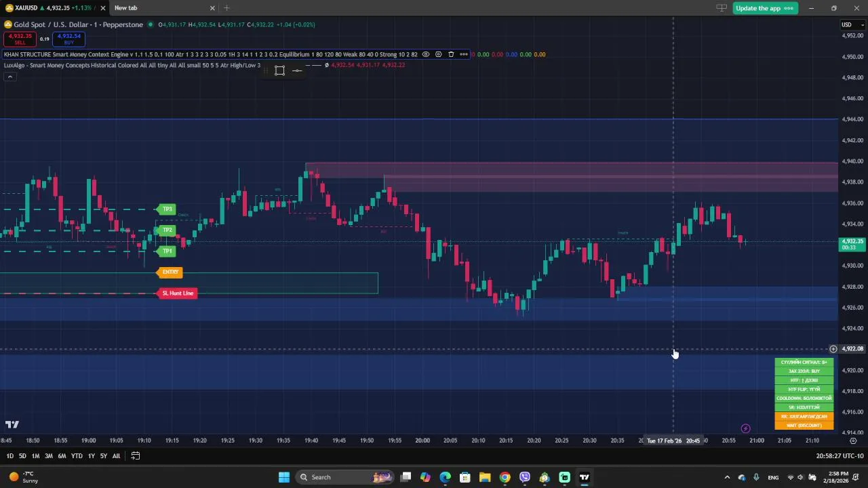
Task: Open Microsoft Store from the taskbar
Action: (465, 477)
